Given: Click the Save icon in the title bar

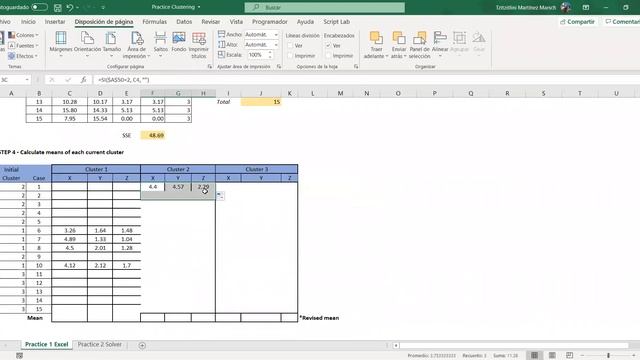Looking at the screenshot, I should point(58,7).
